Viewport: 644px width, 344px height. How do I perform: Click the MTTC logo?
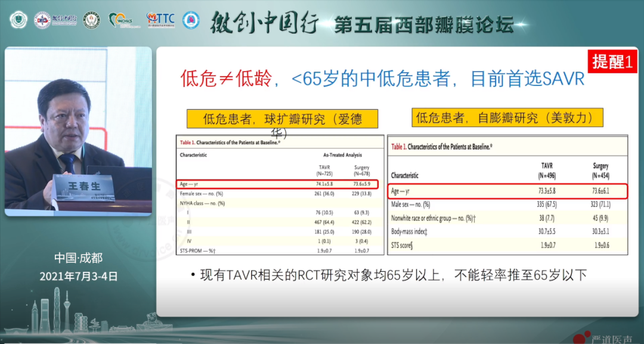point(160,20)
